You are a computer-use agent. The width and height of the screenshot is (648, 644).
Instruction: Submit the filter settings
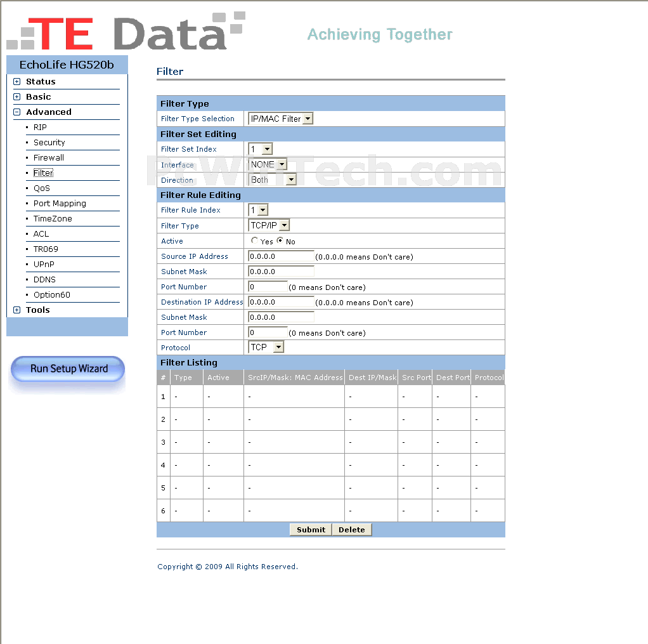(311, 530)
